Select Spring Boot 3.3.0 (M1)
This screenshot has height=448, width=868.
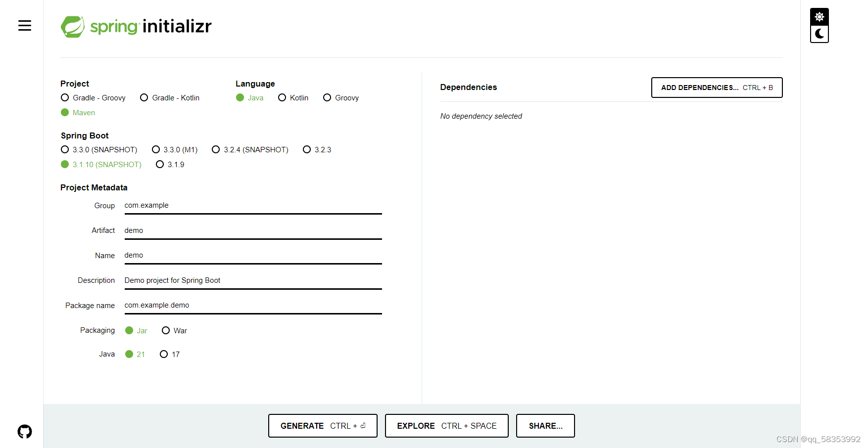(175, 150)
